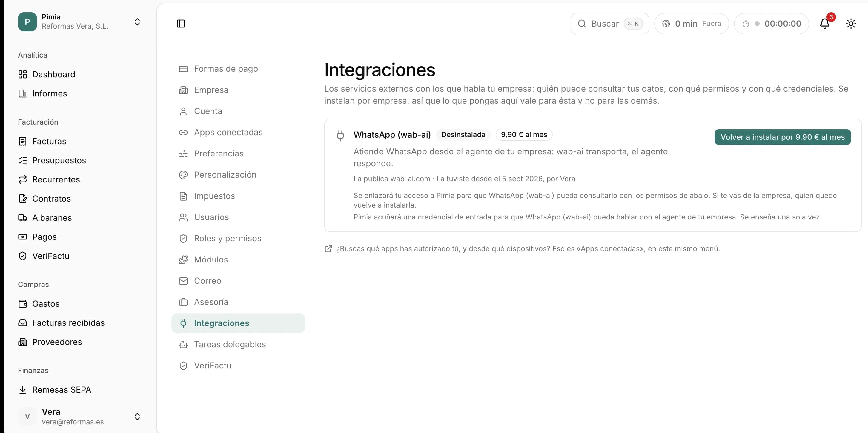Toggle the sidebar panel icon
Image resolution: width=868 pixels, height=433 pixels.
[181, 24]
